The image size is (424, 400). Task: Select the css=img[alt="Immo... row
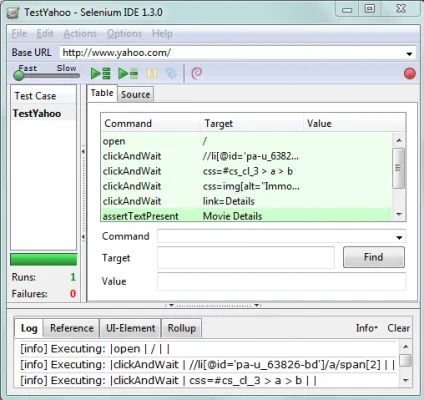coord(246,186)
